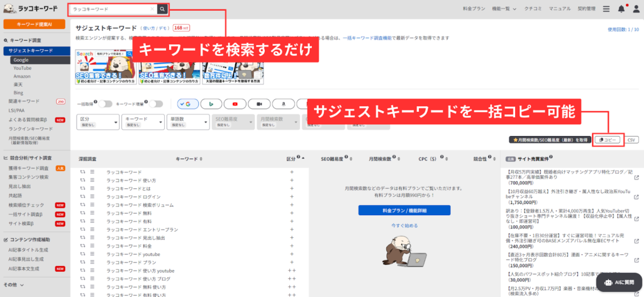Sort by the キーワード column header
This screenshot has width=644, height=297.
coord(189,159)
